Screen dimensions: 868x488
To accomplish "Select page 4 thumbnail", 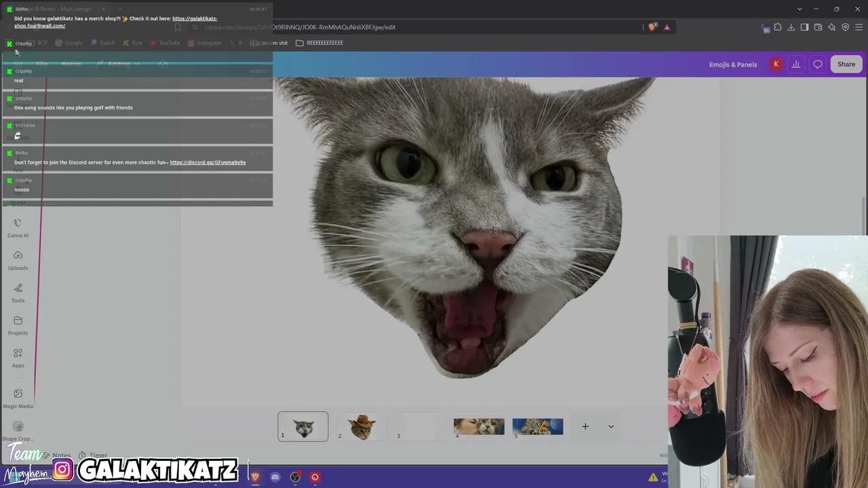I will (x=479, y=426).
